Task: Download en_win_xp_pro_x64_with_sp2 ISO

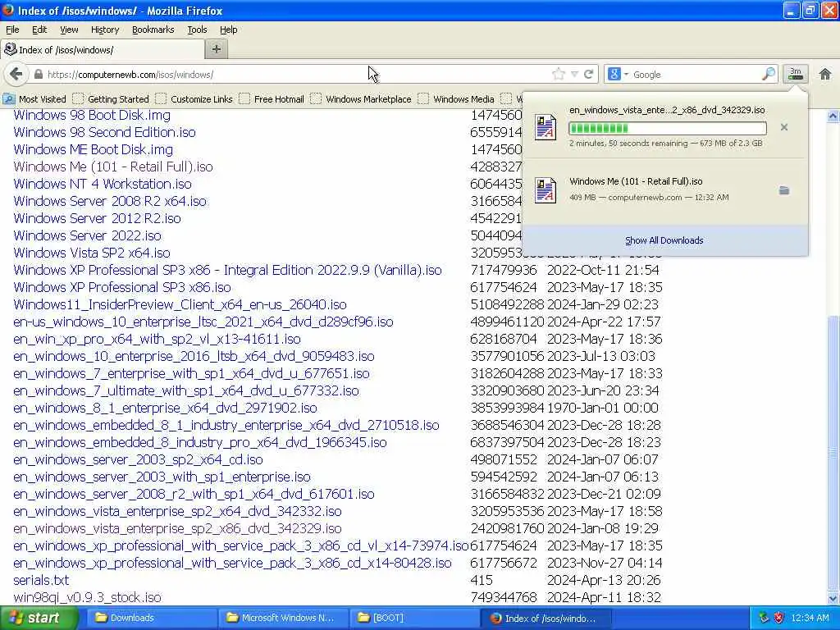Action: (x=157, y=339)
